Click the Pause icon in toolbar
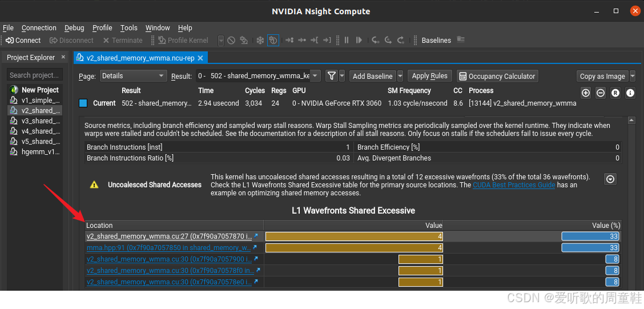 point(347,41)
